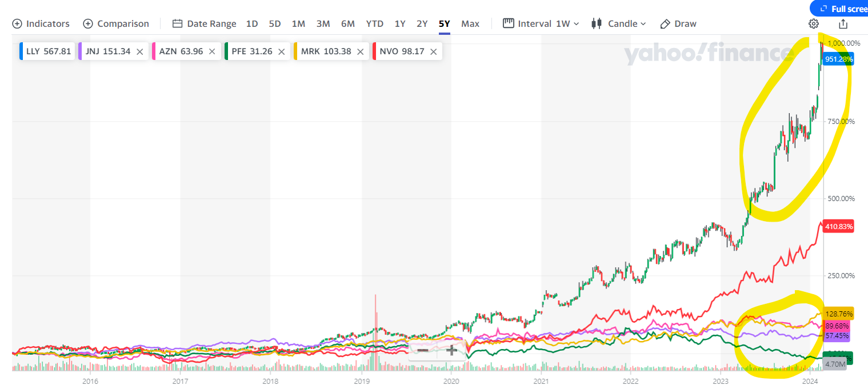Click the MRK 128.76% price label

point(839,314)
